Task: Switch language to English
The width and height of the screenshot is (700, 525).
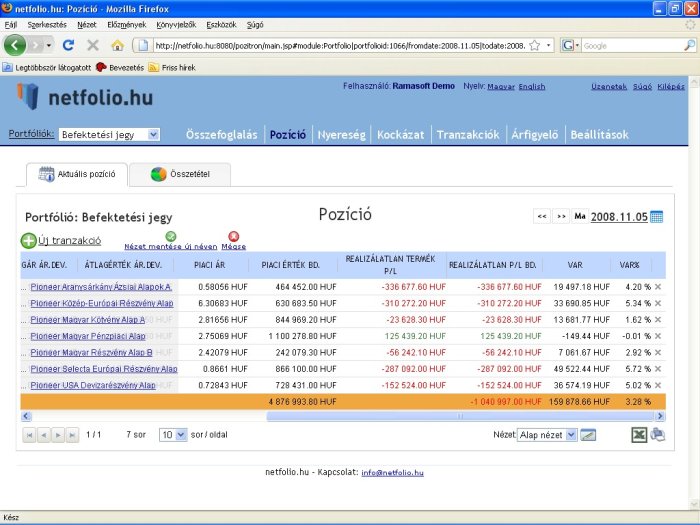Action: click(532, 87)
